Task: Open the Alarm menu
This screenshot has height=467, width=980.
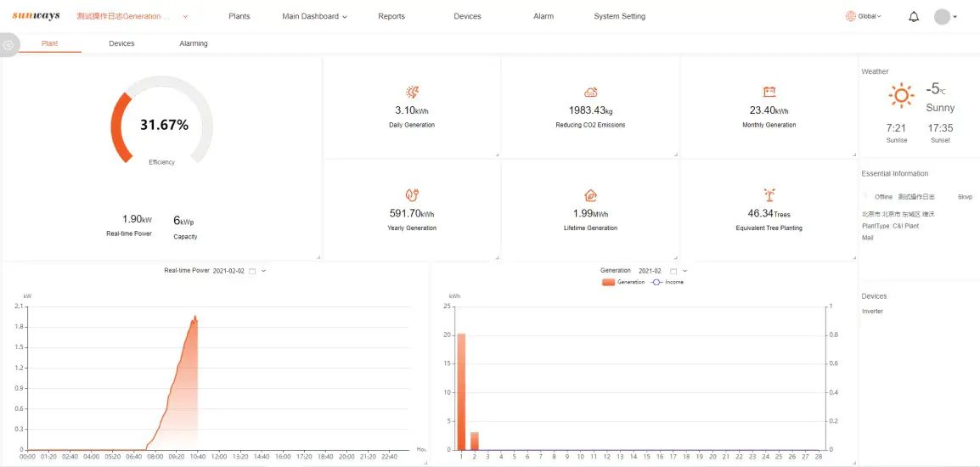Action: click(544, 16)
